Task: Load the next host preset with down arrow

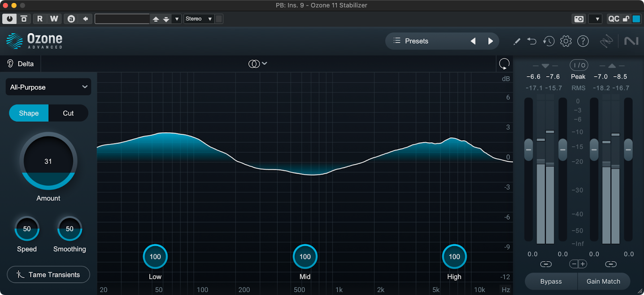Action: tap(166, 19)
